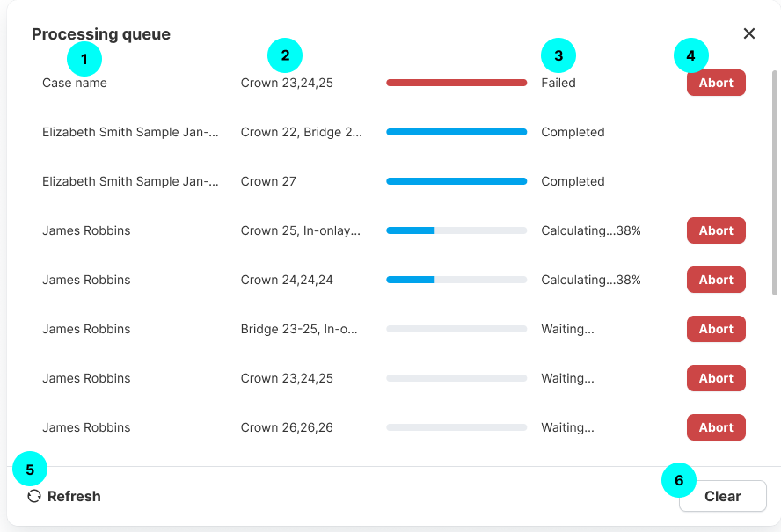Click the Failed status label
The width and height of the screenshot is (781, 532).
tap(558, 83)
